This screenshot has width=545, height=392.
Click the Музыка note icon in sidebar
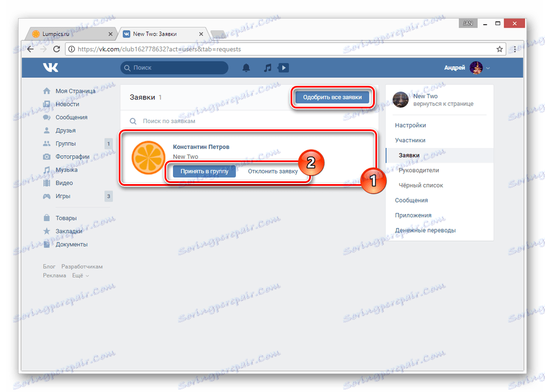pyautogui.click(x=46, y=170)
